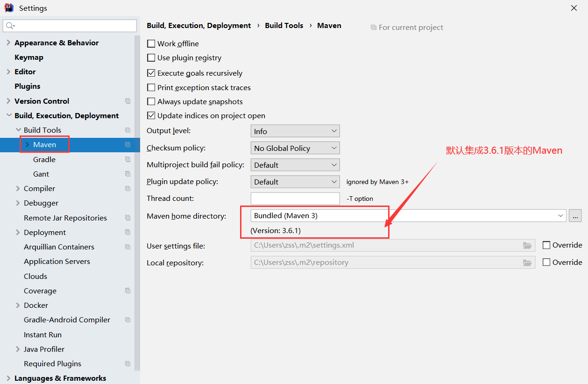Expand the Debugger node
The image size is (588, 384).
[x=18, y=203]
